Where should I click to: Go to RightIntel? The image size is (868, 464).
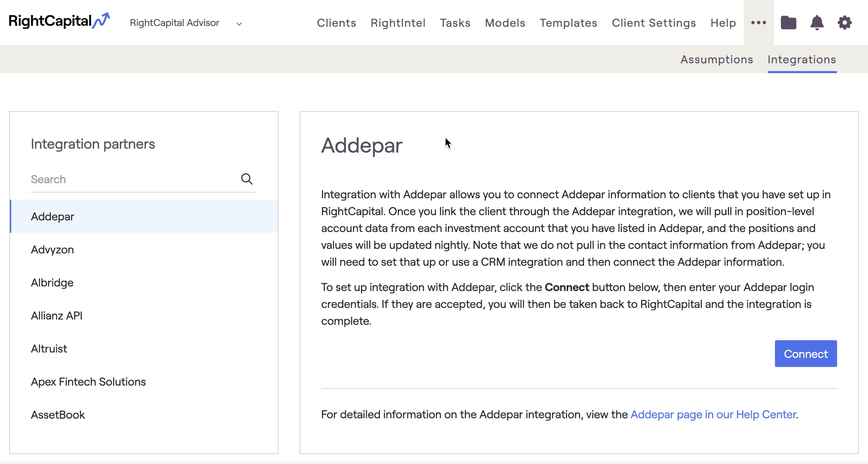(398, 23)
